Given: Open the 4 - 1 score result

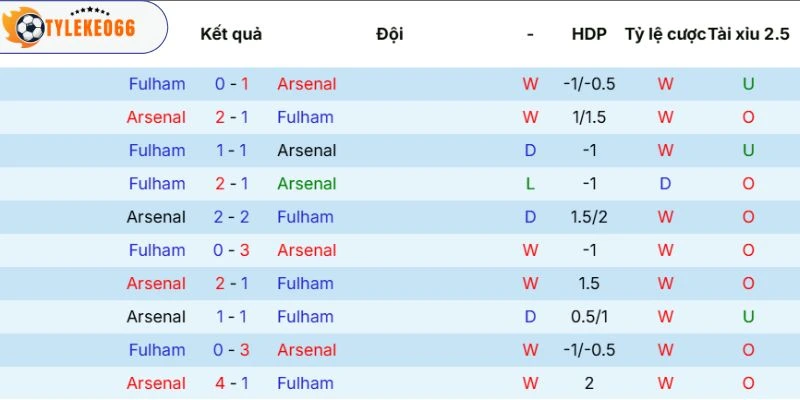Looking at the screenshot, I should point(231,383).
